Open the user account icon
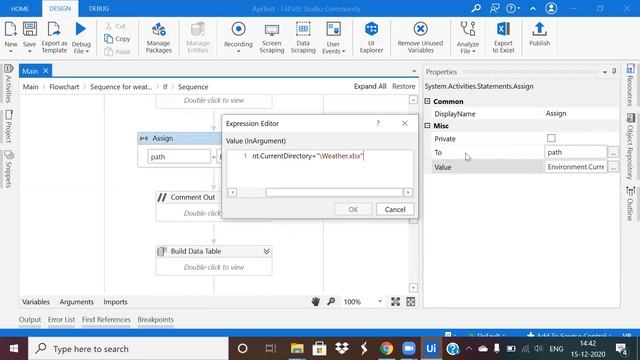640x360 pixels. (x=551, y=8)
